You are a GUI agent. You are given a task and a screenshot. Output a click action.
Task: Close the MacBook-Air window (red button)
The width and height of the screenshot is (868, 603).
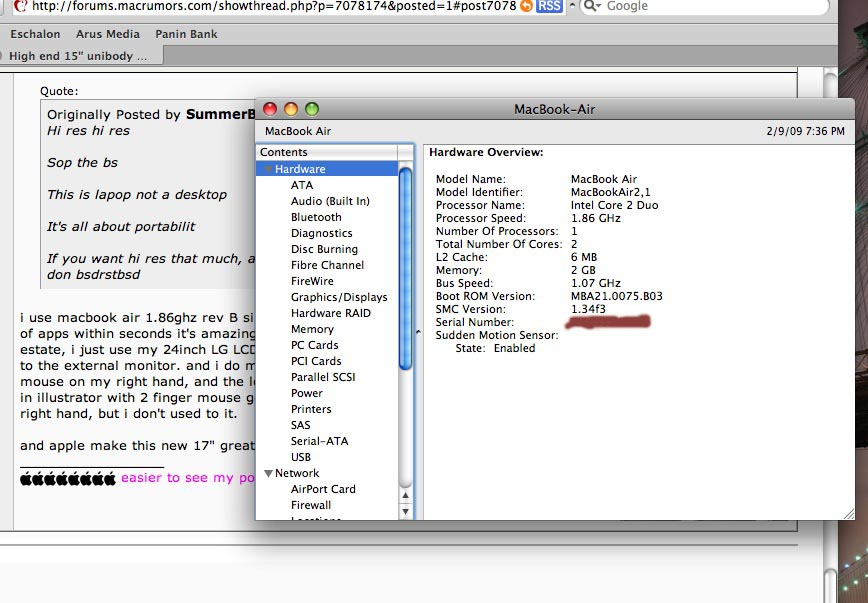[270, 109]
